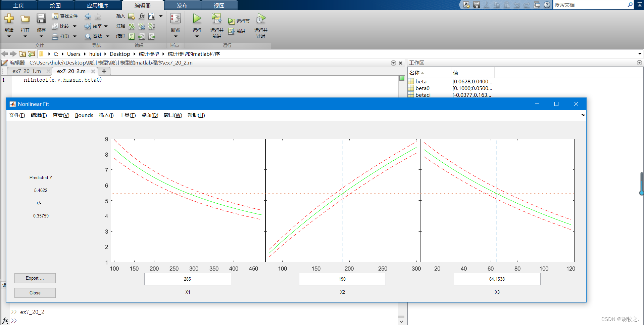
Task: Click the uncomment icon with blue X
Action: coord(142,26)
